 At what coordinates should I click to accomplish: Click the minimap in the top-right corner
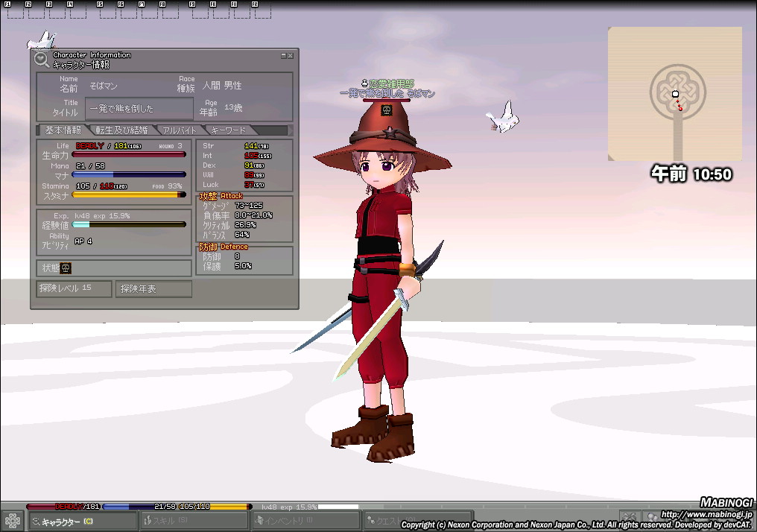click(675, 94)
